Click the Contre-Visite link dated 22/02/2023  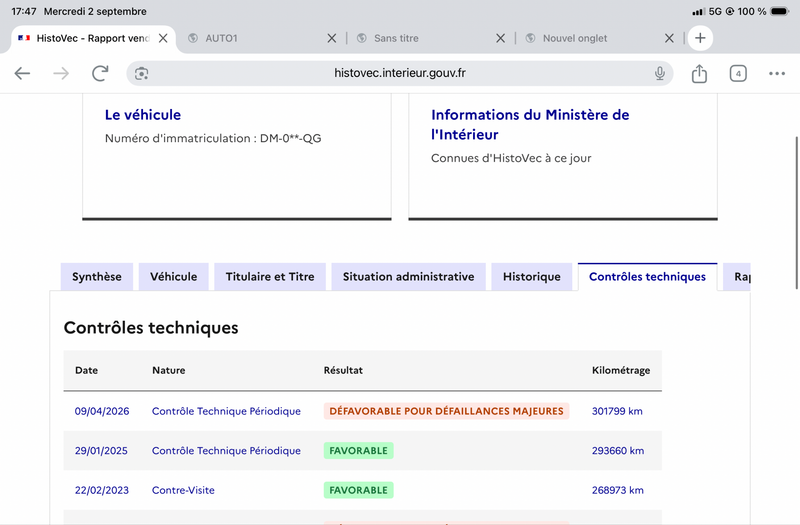183,490
